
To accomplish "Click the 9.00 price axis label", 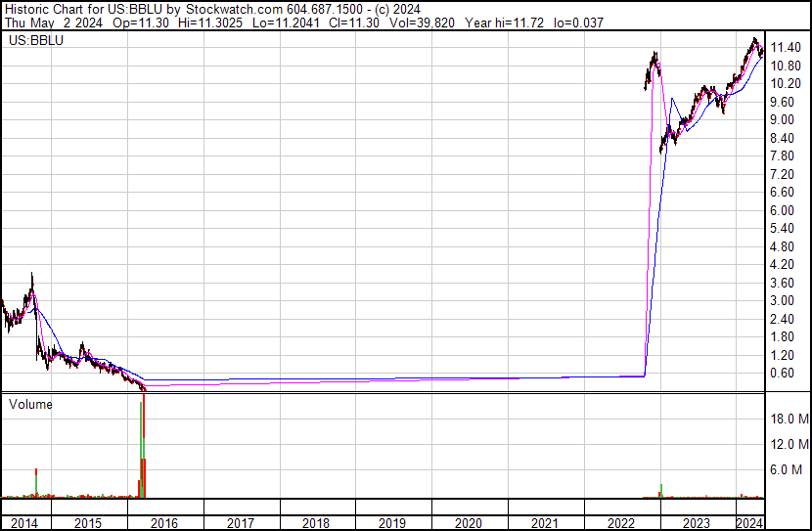I will tap(782, 119).
